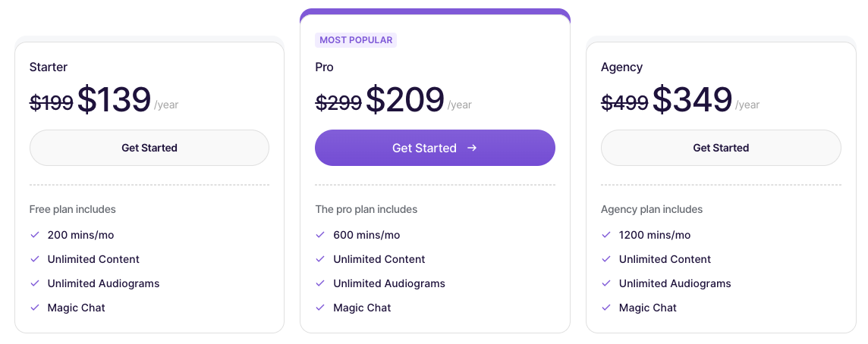The height and width of the screenshot is (344, 868).
Task: Click the $209 Pro price
Action: coord(404,100)
